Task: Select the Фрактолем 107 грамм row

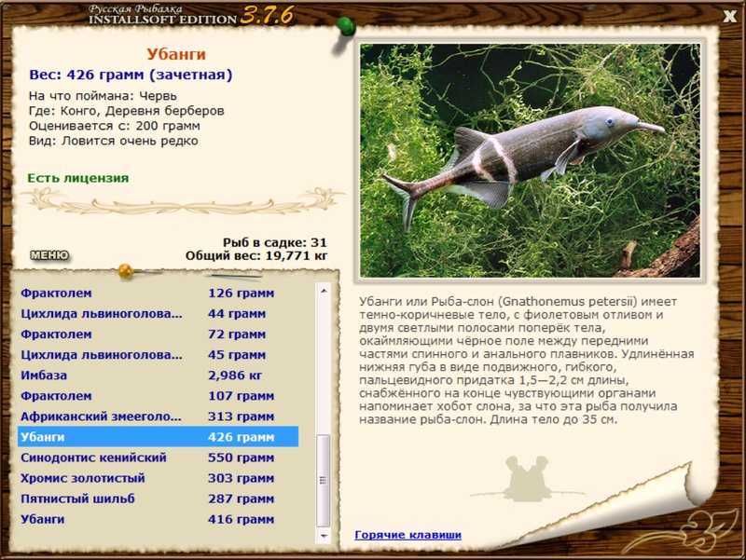Action: (x=158, y=396)
